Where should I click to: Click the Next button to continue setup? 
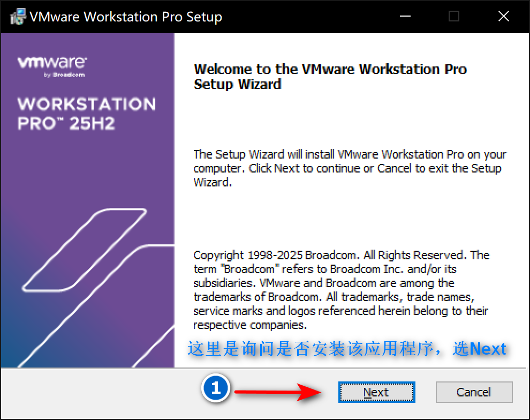(x=376, y=392)
